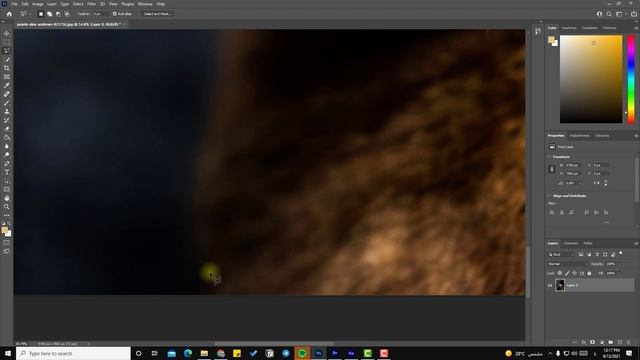Select the Eraser tool
640x360 pixels.
pyautogui.click(x=7, y=129)
